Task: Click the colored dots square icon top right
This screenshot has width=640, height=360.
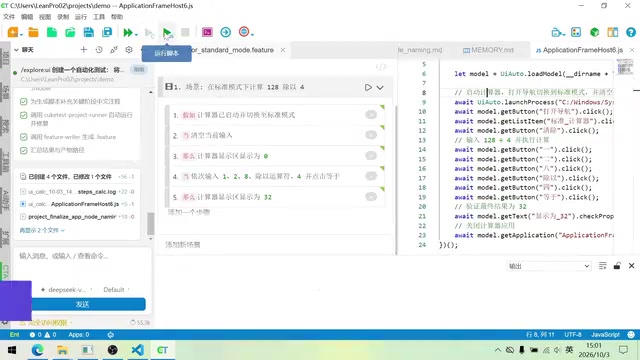Action: [x=576, y=32]
